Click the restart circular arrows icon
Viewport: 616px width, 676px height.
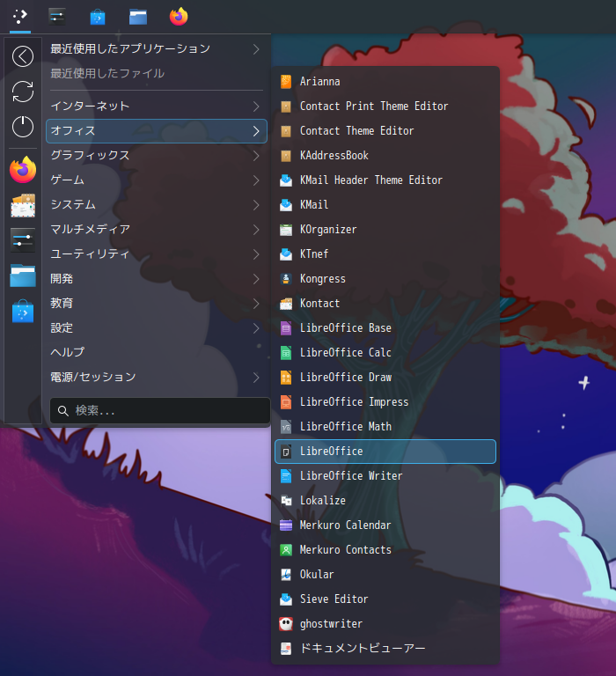23,92
